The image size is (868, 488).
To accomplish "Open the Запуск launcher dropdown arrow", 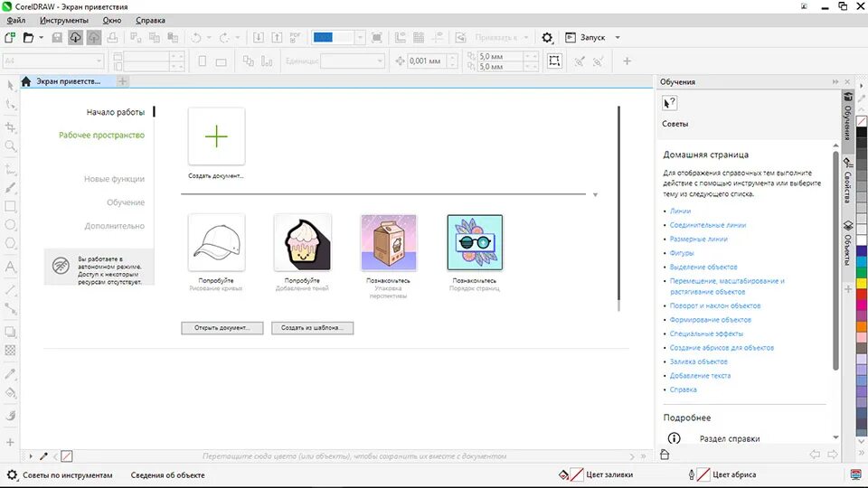I will click(x=618, y=38).
